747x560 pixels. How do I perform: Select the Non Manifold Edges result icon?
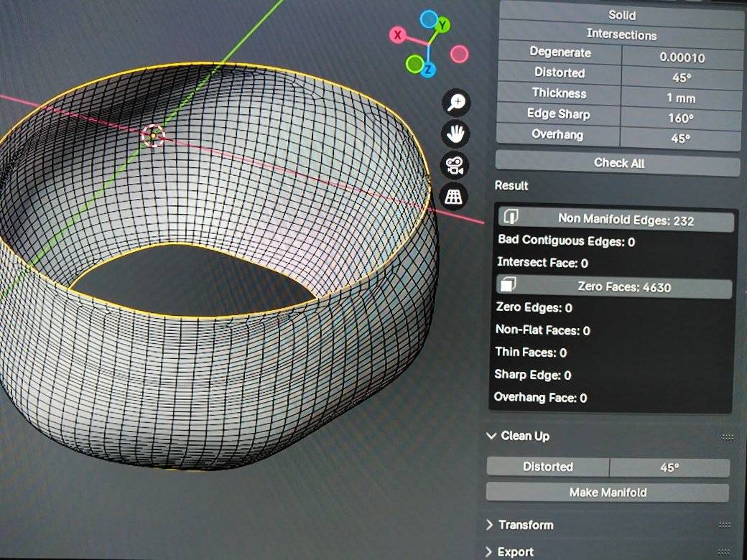point(511,216)
